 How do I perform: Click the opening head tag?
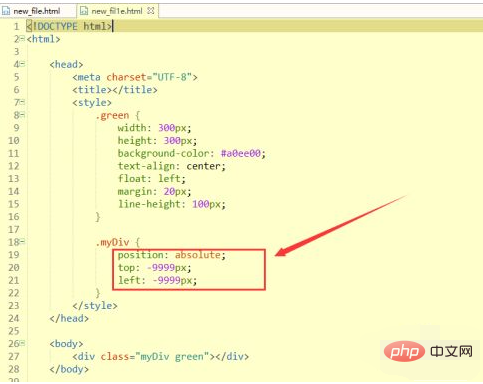point(66,64)
